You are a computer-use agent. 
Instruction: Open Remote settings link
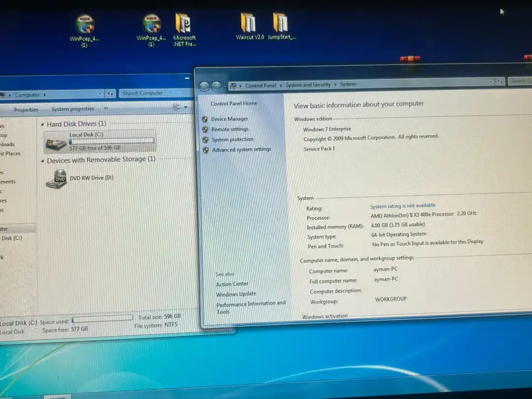click(x=230, y=129)
